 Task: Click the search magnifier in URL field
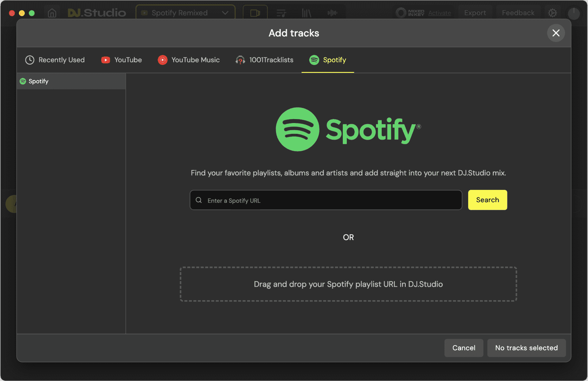tap(199, 200)
